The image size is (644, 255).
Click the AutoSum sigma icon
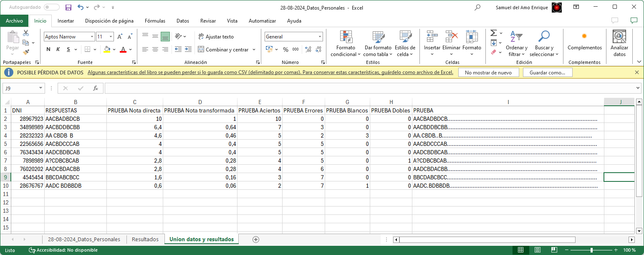493,33
